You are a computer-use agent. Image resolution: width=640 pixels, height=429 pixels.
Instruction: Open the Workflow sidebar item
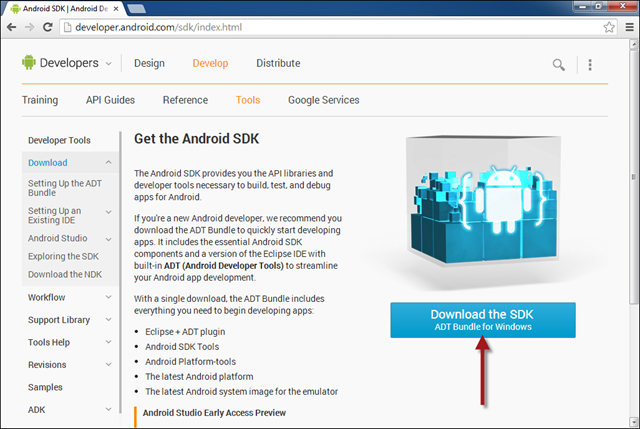(47, 297)
